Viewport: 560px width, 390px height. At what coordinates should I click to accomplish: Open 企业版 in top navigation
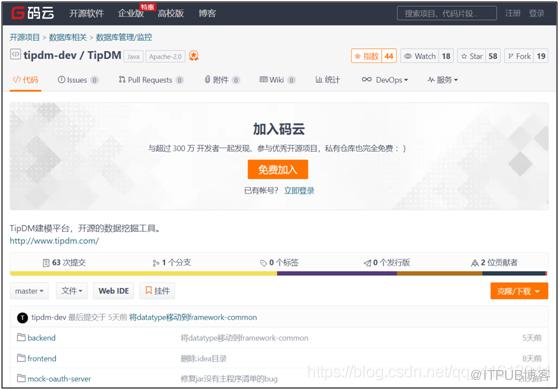[131, 14]
